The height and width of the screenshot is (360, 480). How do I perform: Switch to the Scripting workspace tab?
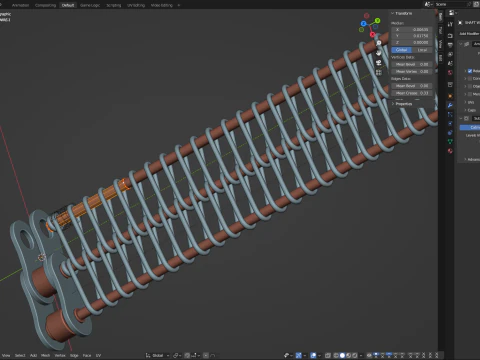(x=114, y=5)
